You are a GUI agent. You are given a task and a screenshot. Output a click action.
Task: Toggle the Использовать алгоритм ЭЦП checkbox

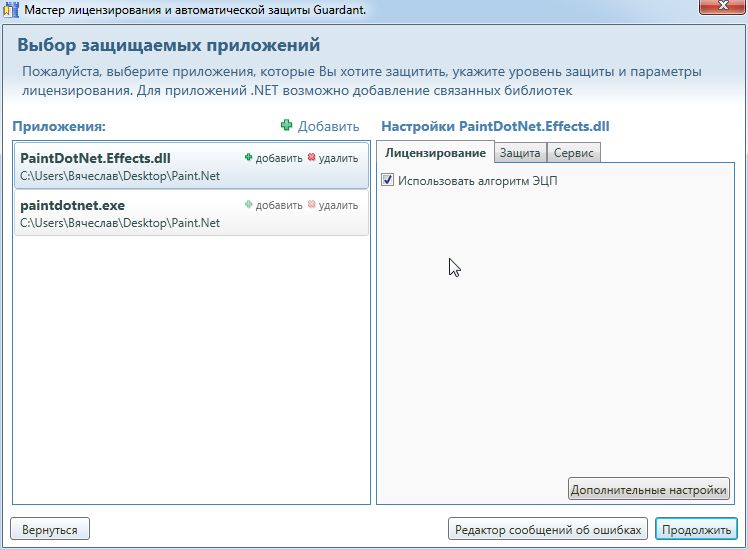[388, 181]
